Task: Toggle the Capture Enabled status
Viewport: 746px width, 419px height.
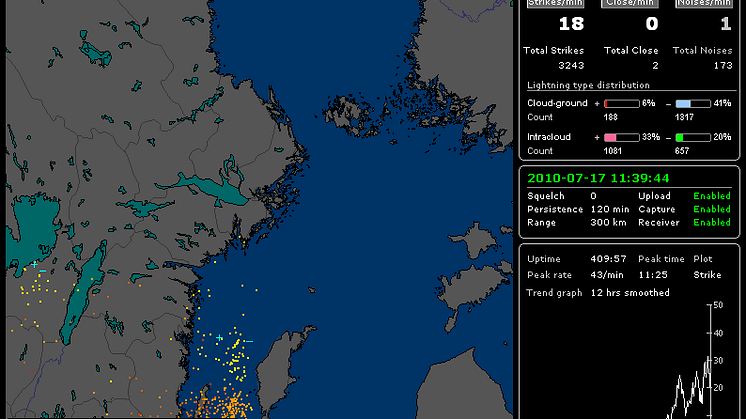Action: (711, 209)
